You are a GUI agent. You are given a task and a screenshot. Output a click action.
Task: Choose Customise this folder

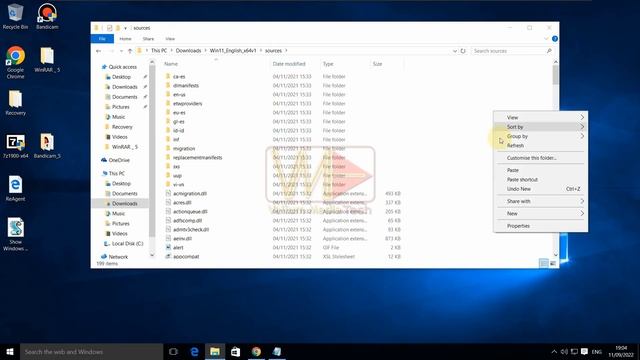click(x=540, y=158)
